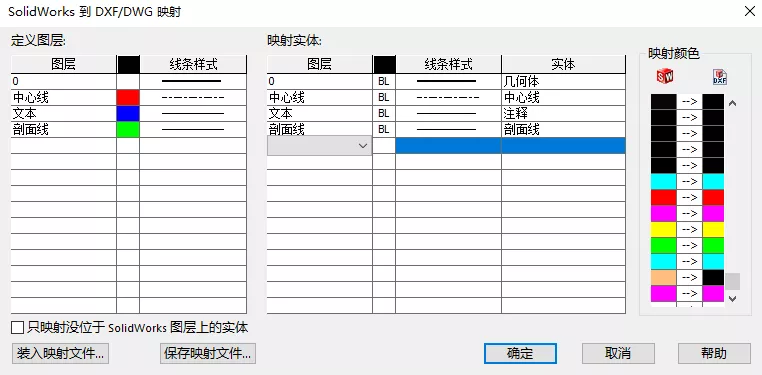Click the --> arrow in the green mapping row
762x375 pixels.
click(690, 245)
